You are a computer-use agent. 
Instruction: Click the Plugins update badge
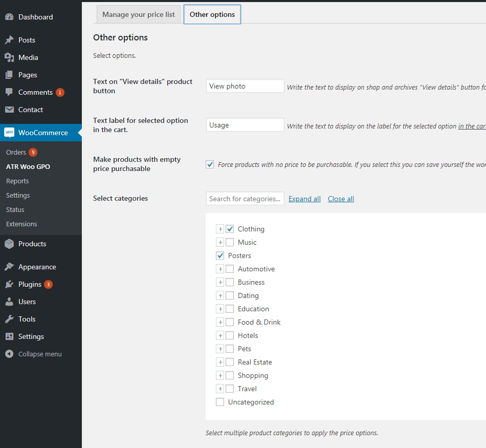click(48, 284)
